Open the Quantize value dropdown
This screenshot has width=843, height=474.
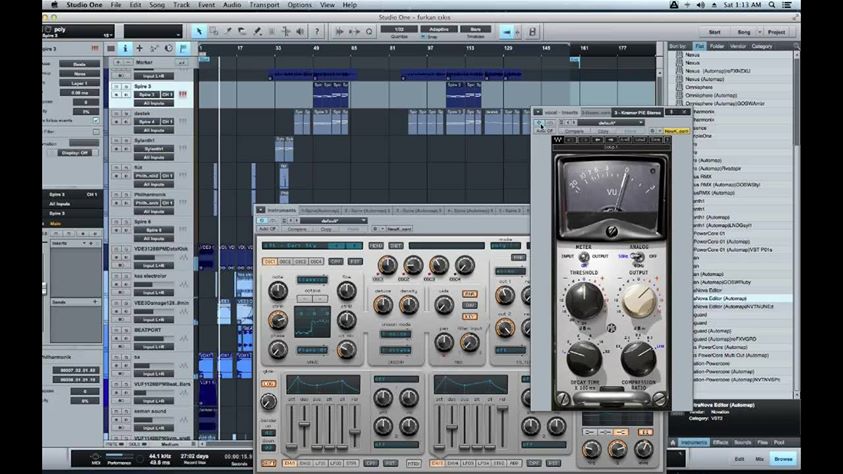pyautogui.click(x=399, y=29)
